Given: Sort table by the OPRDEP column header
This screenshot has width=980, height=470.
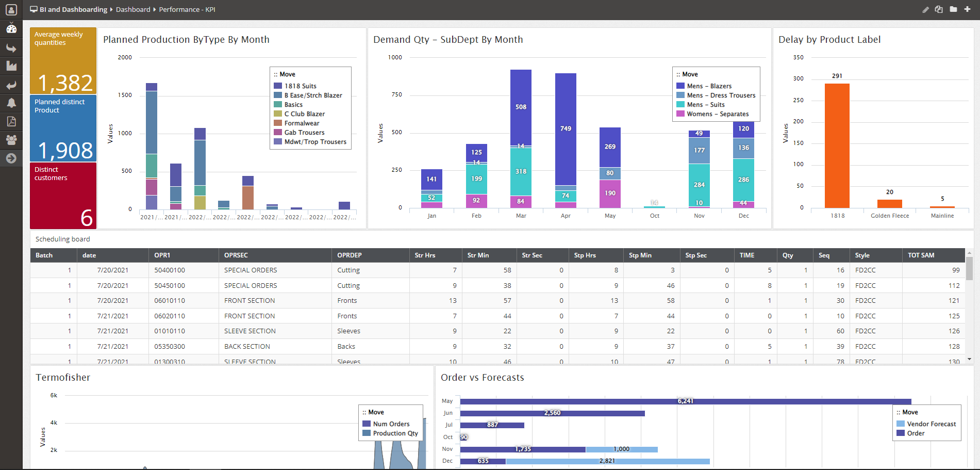Looking at the screenshot, I should pyautogui.click(x=349, y=255).
